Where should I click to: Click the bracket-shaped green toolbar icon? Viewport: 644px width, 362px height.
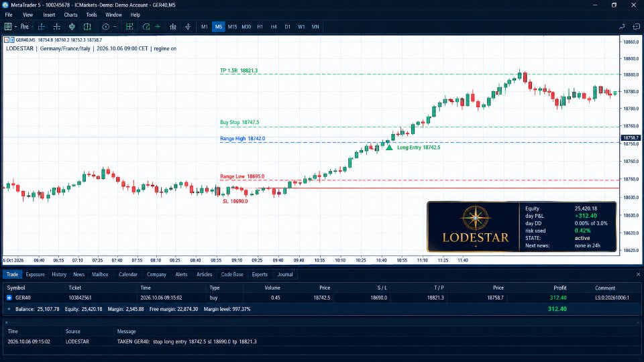click(87, 27)
